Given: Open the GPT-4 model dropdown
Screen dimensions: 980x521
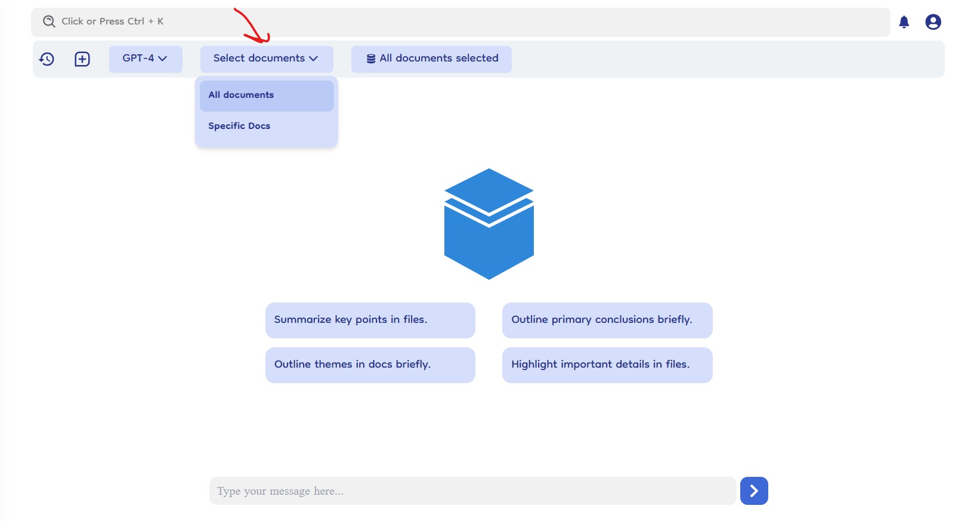Looking at the screenshot, I should pos(145,58).
